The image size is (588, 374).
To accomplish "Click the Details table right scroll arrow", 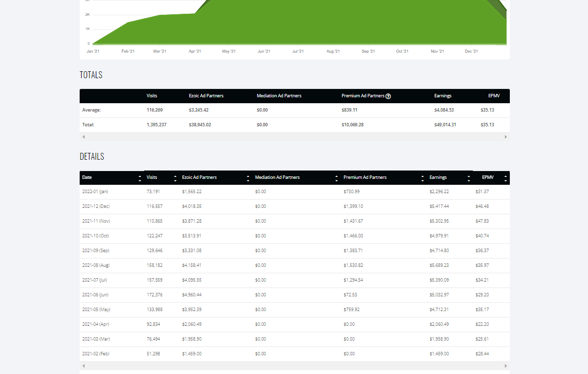I will coord(505,366).
